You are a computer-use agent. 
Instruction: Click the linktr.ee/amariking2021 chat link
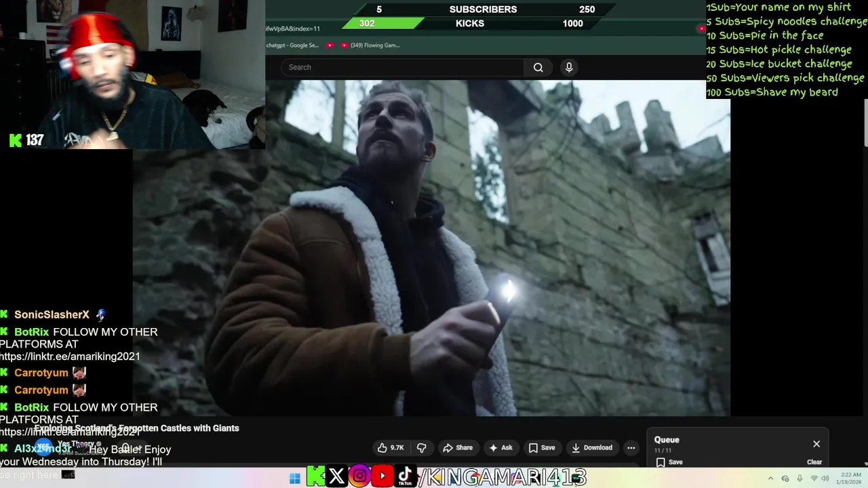tap(70, 357)
